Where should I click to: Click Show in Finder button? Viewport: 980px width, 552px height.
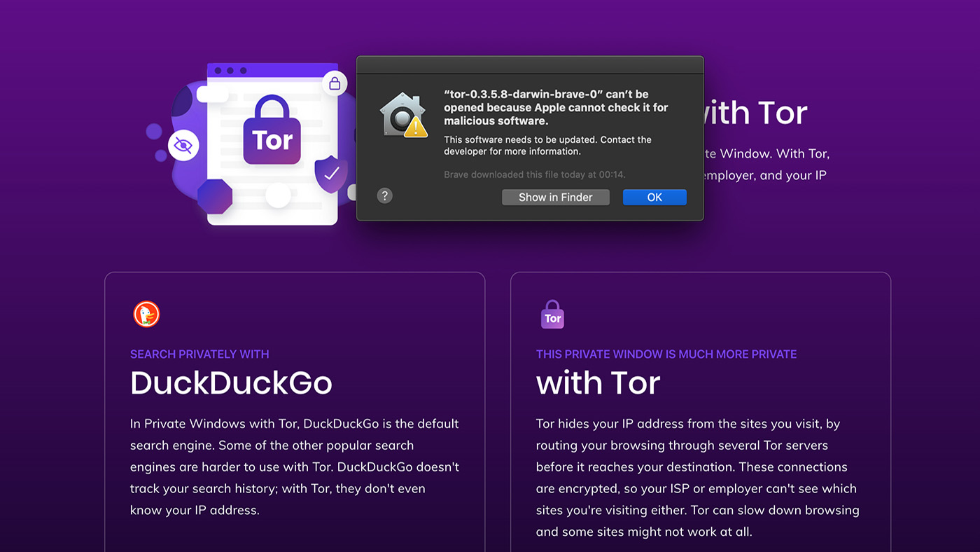(x=556, y=198)
